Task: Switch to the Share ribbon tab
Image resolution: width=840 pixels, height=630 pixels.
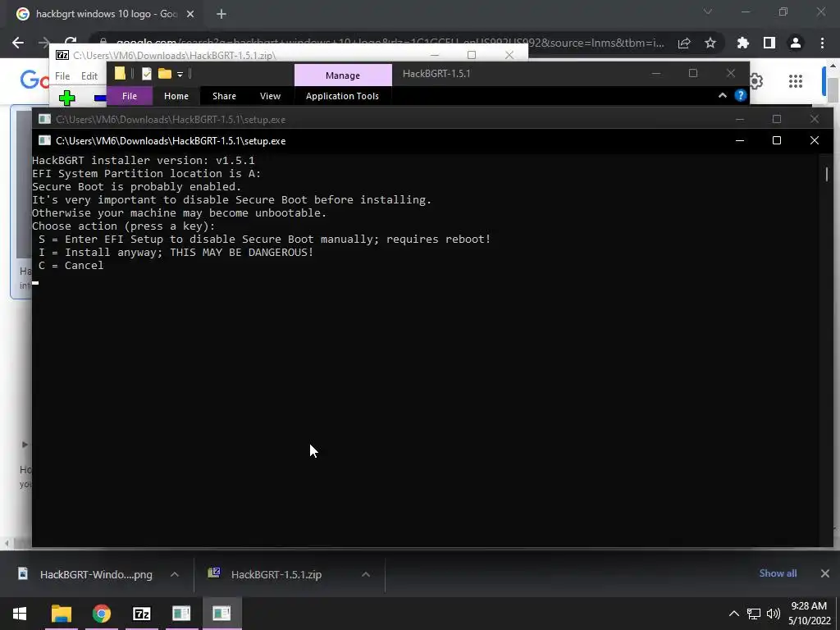Action: [x=224, y=96]
